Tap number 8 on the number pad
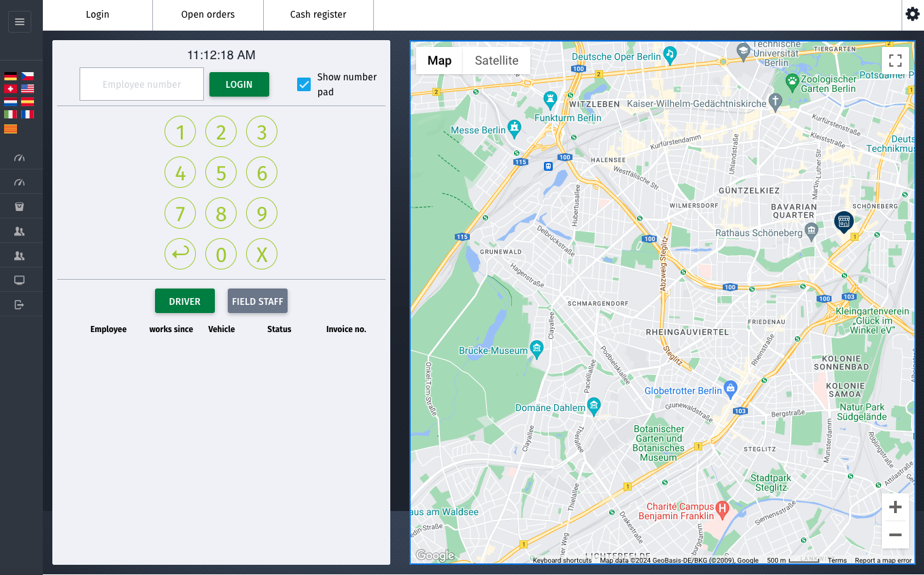The height and width of the screenshot is (575, 924). [221, 214]
